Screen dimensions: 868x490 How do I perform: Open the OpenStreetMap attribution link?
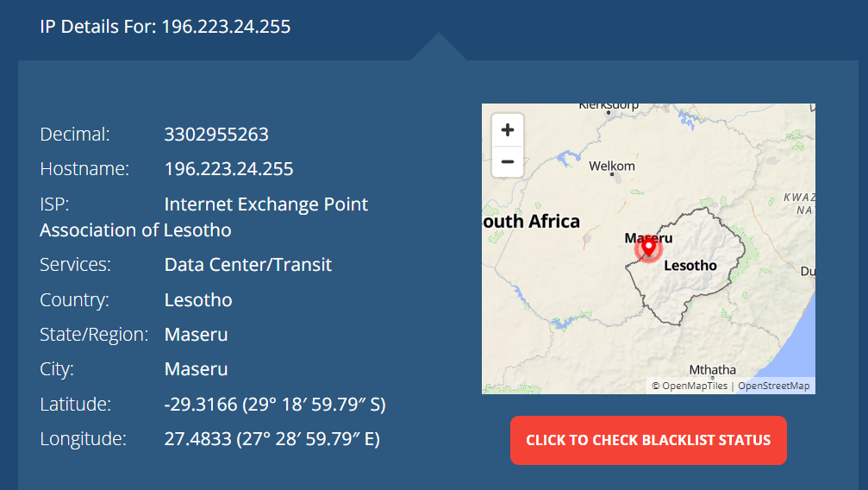[773, 386]
